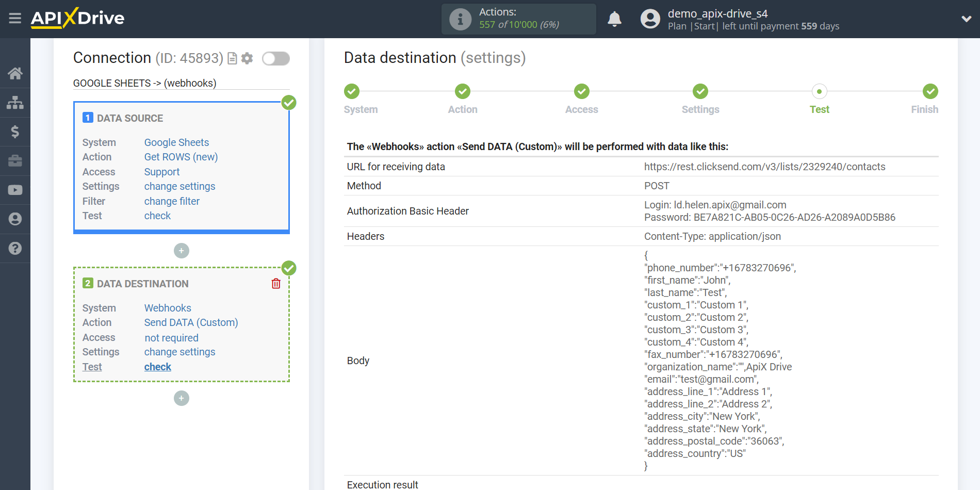Click data source change settings

pyautogui.click(x=179, y=186)
